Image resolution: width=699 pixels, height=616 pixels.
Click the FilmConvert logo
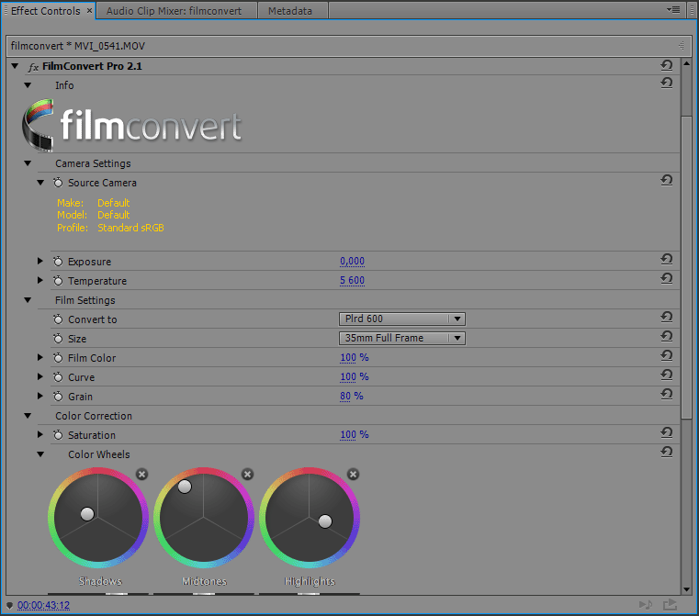click(131, 125)
